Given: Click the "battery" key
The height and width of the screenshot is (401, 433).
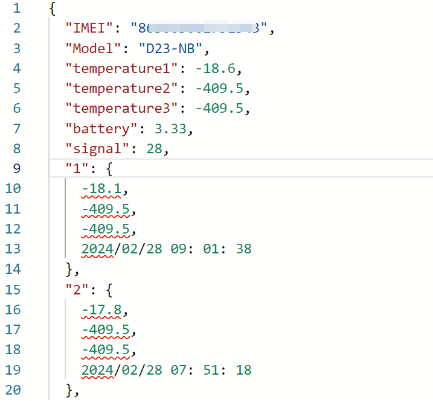Looking at the screenshot, I should click(x=102, y=129).
